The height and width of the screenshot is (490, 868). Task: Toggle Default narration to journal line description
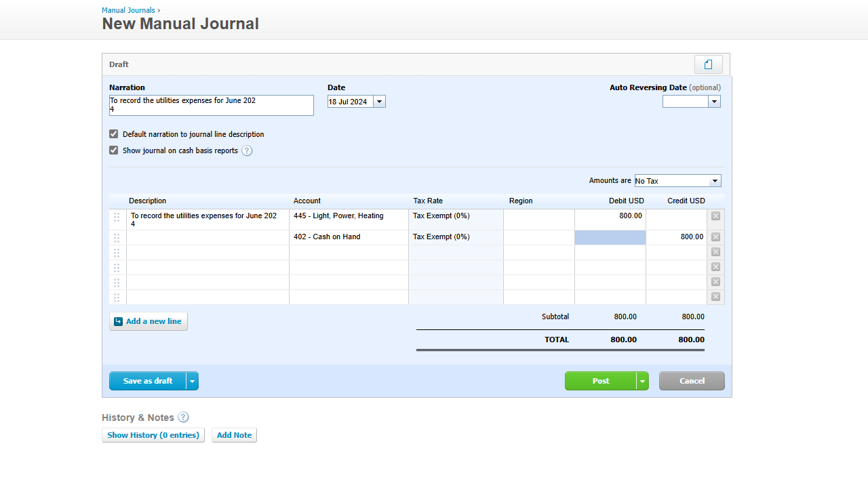(114, 134)
